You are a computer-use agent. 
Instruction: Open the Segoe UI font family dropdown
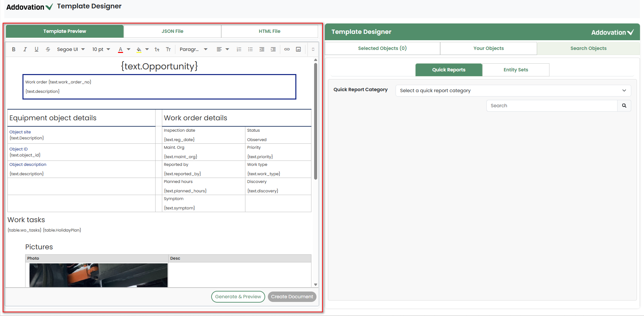(x=71, y=49)
